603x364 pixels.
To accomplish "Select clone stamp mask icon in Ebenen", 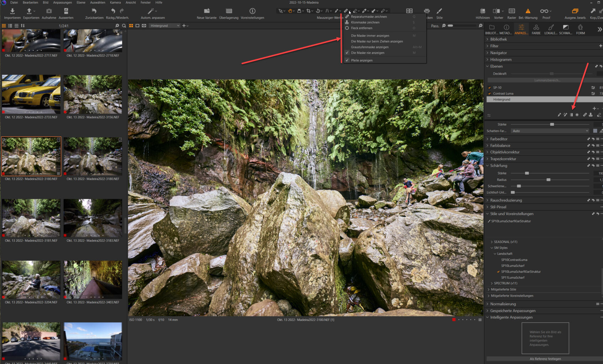I will click(x=591, y=114).
